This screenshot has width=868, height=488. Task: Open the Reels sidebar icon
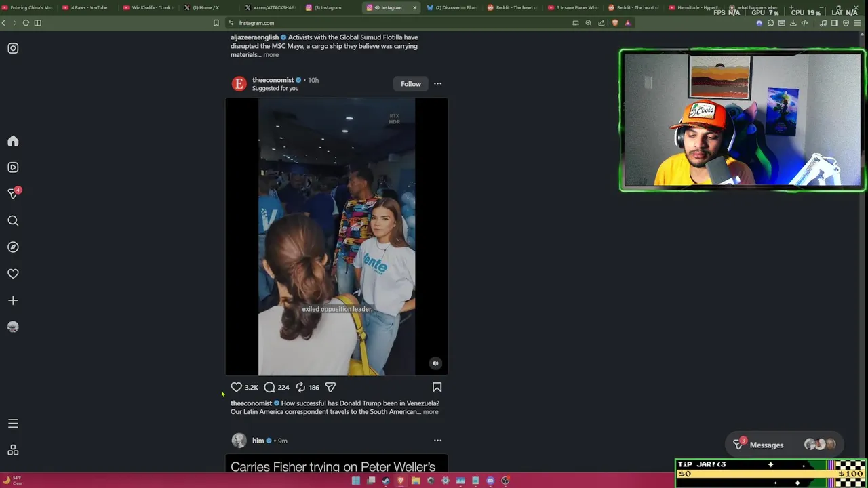pos(13,167)
